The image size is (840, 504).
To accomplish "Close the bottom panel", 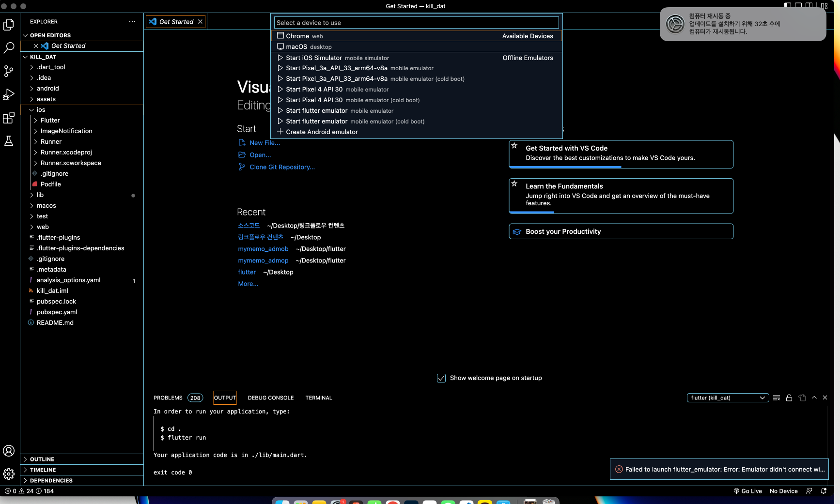I will (825, 398).
